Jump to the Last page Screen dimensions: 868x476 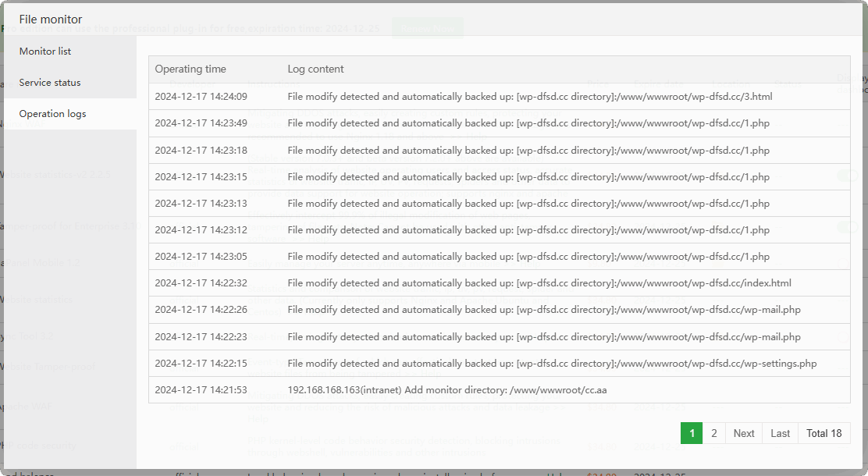click(x=780, y=433)
